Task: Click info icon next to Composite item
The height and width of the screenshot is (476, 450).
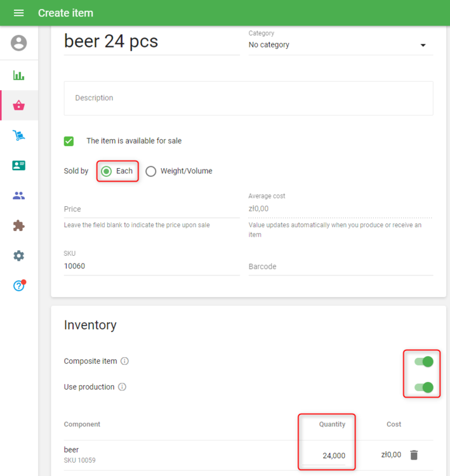Action: (x=125, y=362)
